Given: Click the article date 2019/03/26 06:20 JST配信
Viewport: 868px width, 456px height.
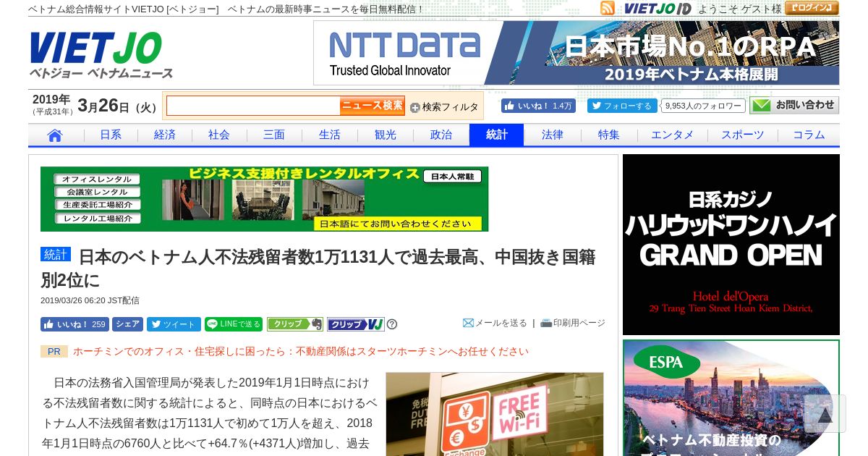Looking at the screenshot, I should (x=90, y=300).
